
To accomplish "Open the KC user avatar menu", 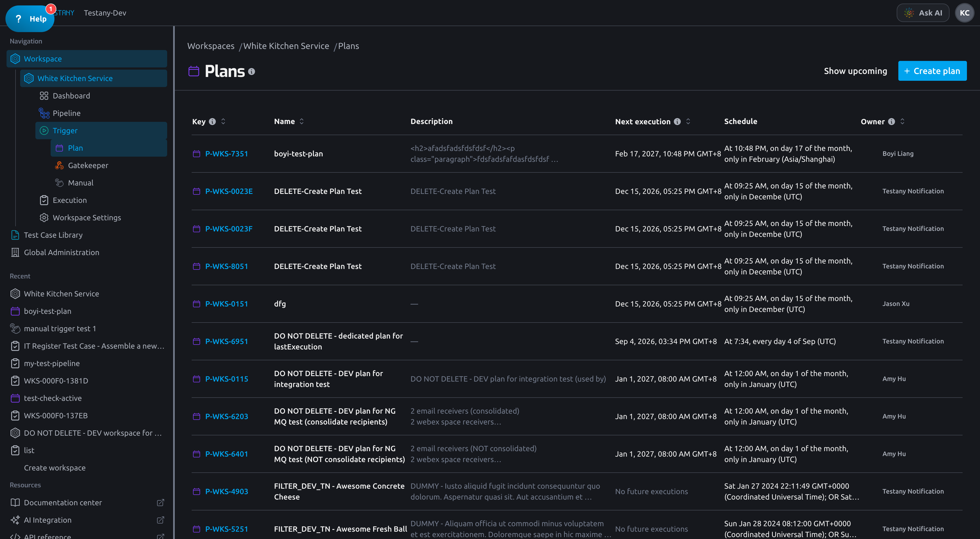I will 964,13.
